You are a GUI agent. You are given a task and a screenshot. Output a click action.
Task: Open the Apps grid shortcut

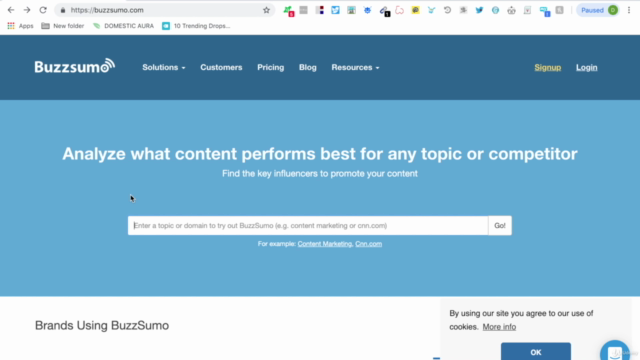(20, 26)
